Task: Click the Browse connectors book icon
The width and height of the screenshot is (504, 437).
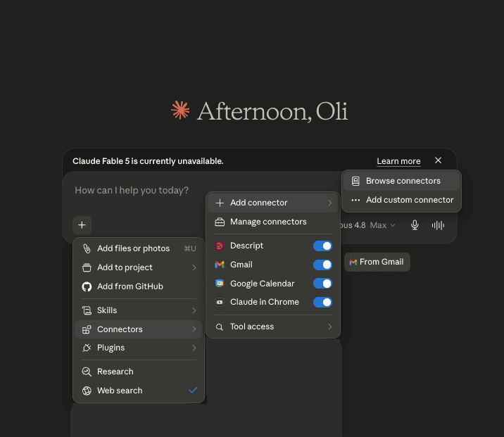Action: pyautogui.click(x=355, y=181)
